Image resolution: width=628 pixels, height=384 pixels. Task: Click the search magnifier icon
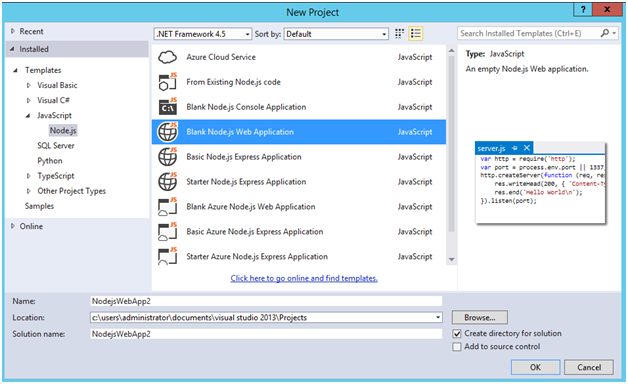[x=605, y=33]
